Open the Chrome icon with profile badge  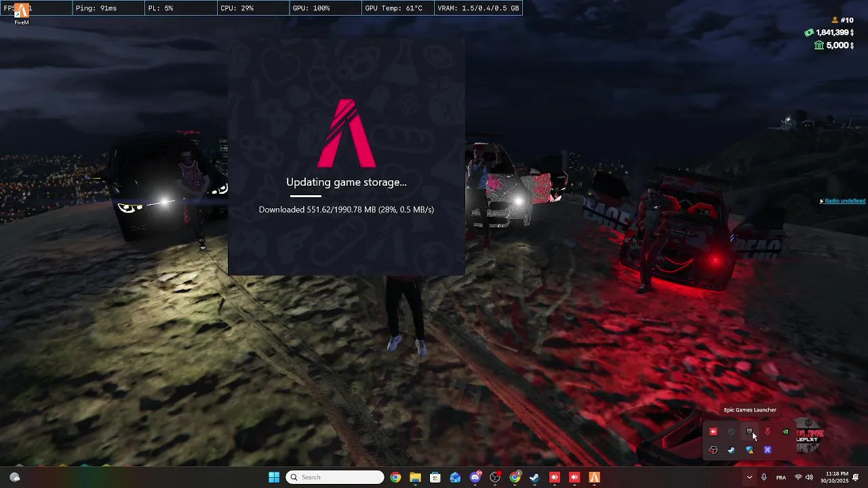tap(515, 477)
